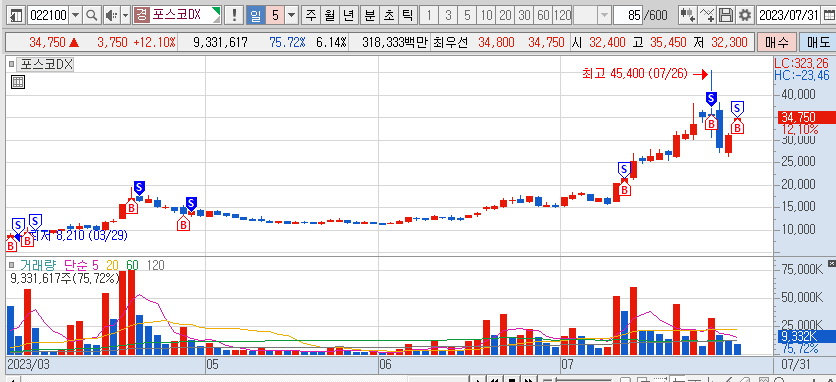Click the add indicator line icon
The image size is (836, 382).
(x=706, y=15)
